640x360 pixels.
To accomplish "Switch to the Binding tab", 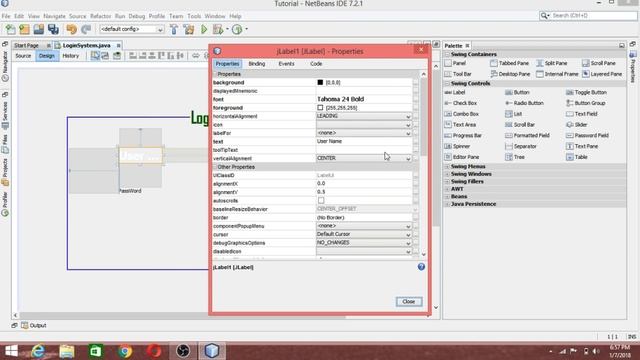I will [x=257, y=64].
